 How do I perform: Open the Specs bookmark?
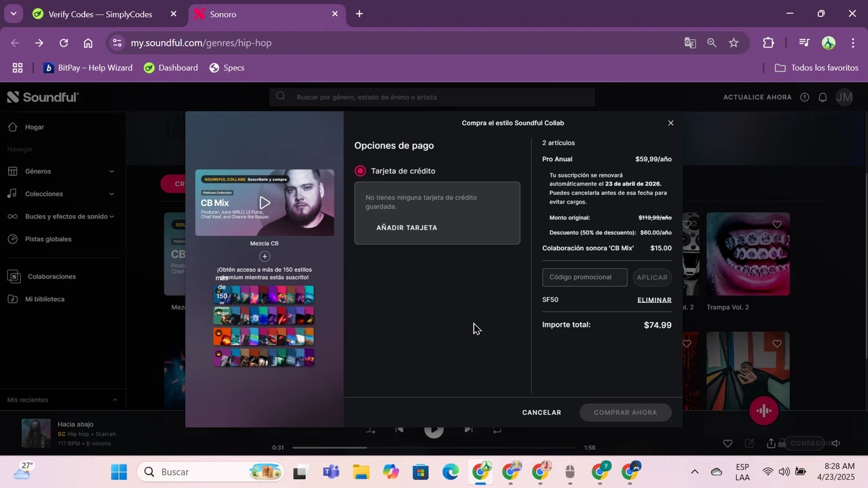pyautogui.click(x=227, y=68)
